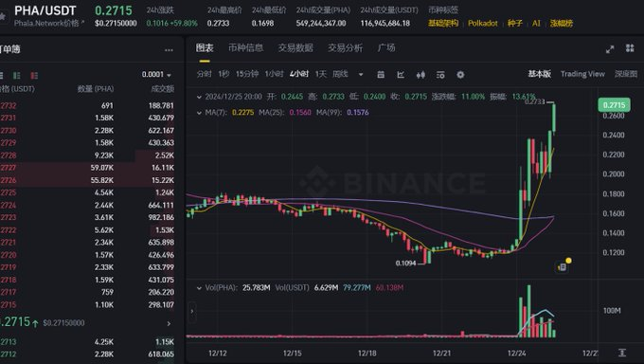This screenshot has height=364, width=644.
Task: Click the Polkadot coin tag
Action: click(x=483, y=24)
